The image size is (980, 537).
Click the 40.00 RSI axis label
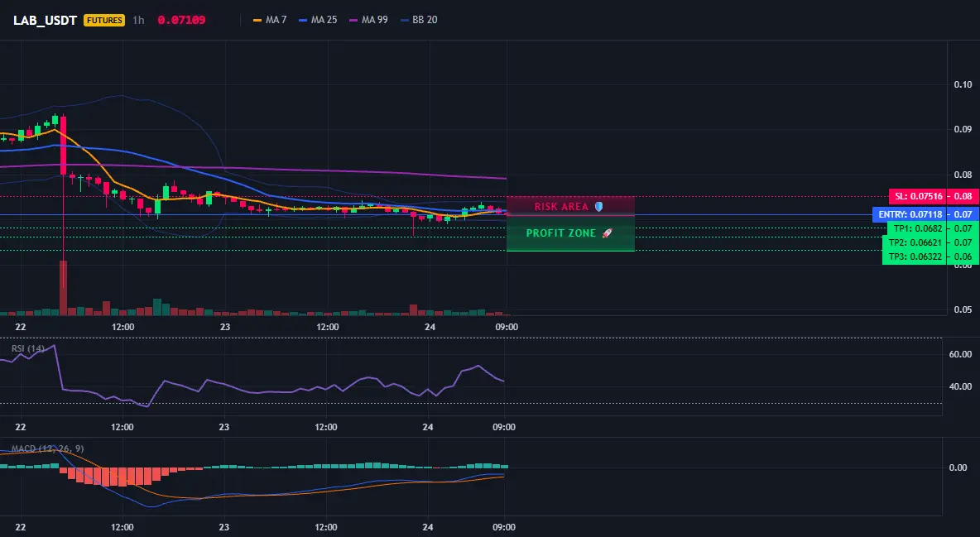pyautogui.click(x=961, y=387)
